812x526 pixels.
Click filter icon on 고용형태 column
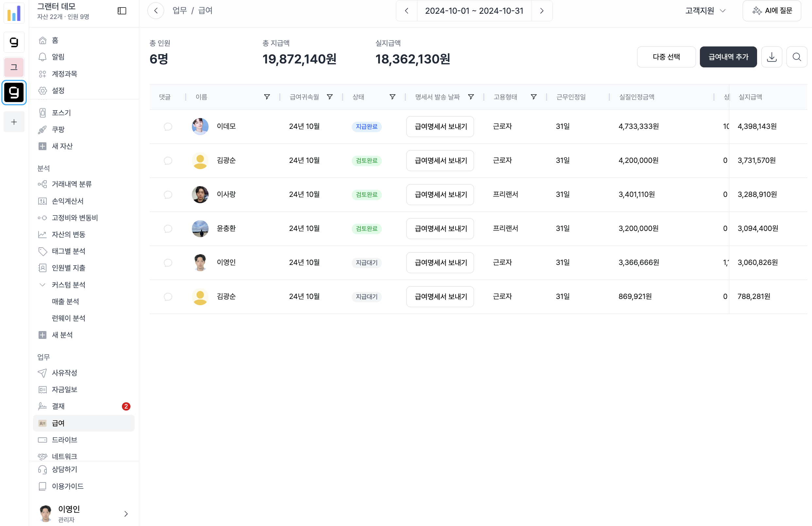click(533, 97)
